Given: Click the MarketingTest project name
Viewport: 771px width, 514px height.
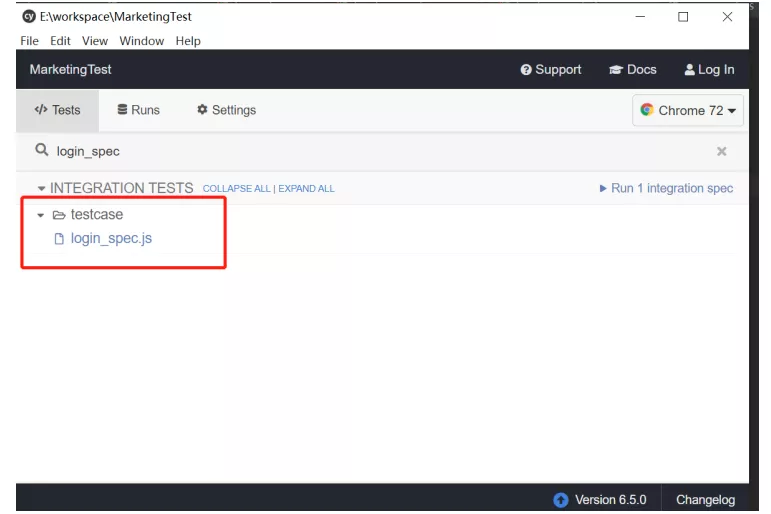Looking at the screenshot, I should [x=70, y=69].
